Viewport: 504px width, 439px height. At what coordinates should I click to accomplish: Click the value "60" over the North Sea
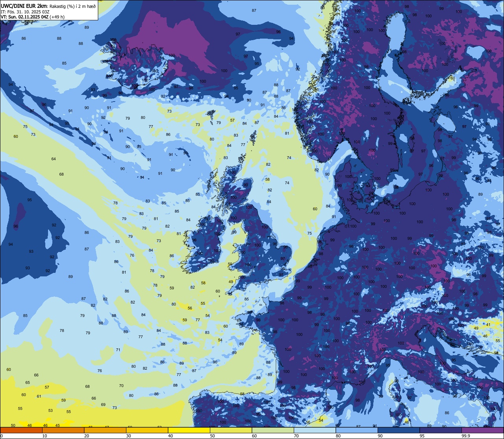(315, 209)
